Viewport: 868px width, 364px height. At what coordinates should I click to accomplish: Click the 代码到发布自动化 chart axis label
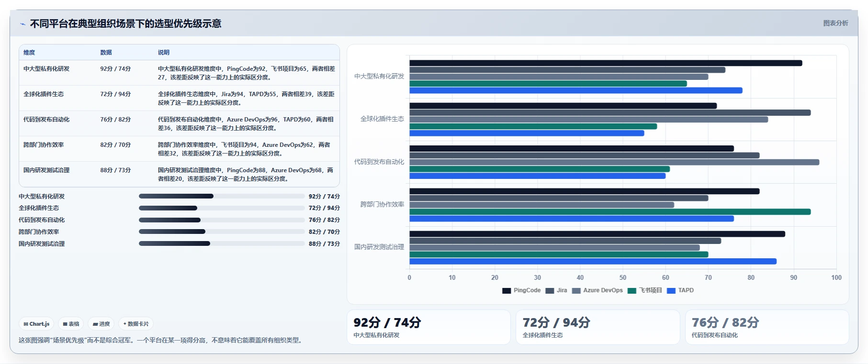379,162
